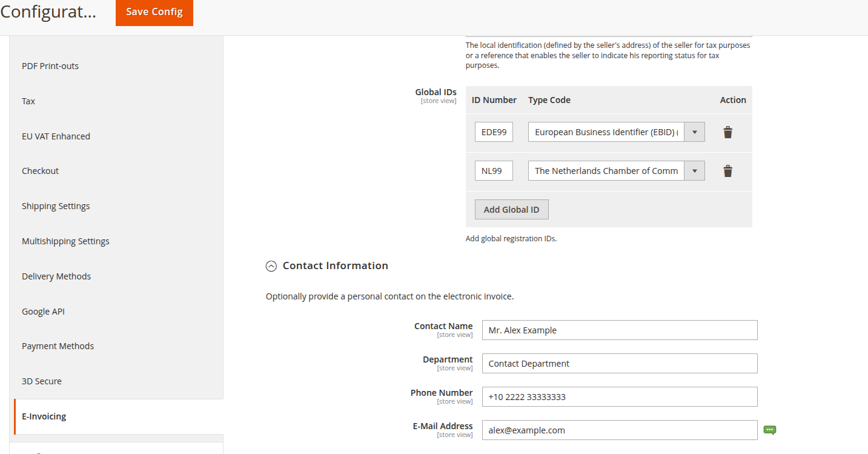Click 'Add global registration IDs.' hint text
The width and height of the screenshot is (868, 454).
tap(511, 239)
